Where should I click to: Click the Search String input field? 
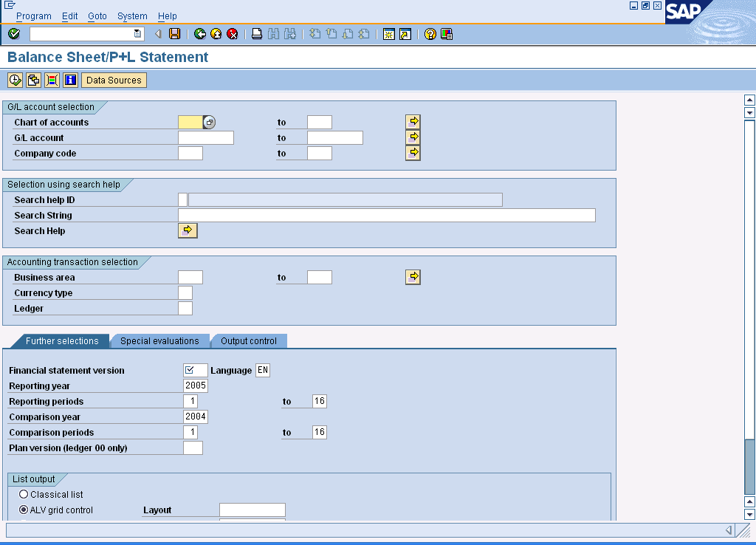coord(387,215)
